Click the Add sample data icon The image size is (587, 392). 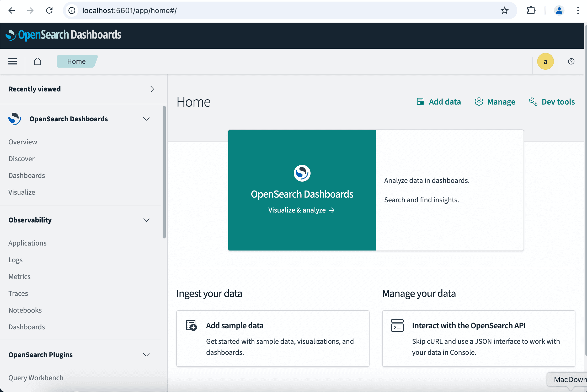(191, 325)
